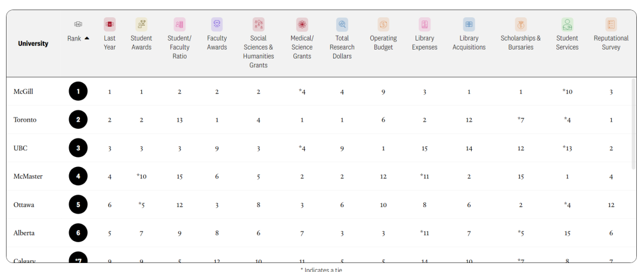Viewport: 644px width, 272px height.
Task: Click the Social Sciences & Humanities Grants icon
Action: (x=258, y=24)
